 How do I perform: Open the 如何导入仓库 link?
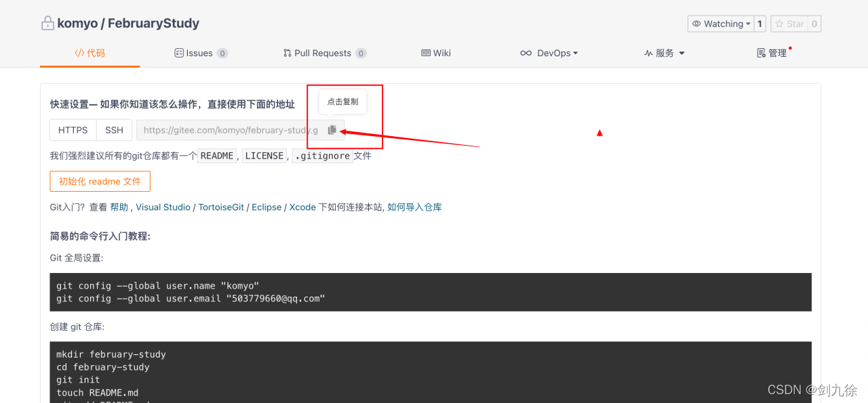(414, 207)
